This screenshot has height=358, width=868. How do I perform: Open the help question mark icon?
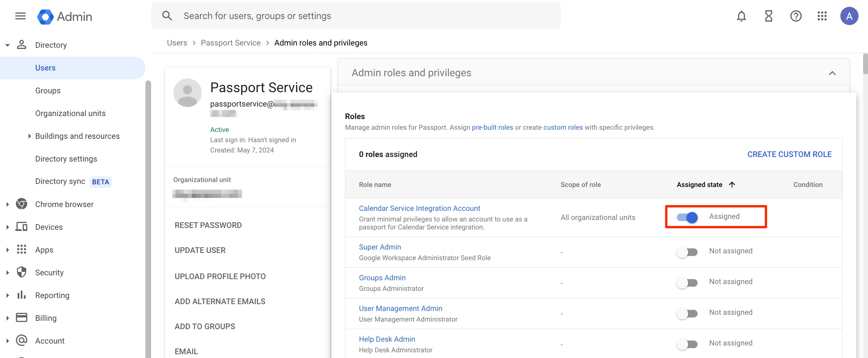[x=796, y=16]
